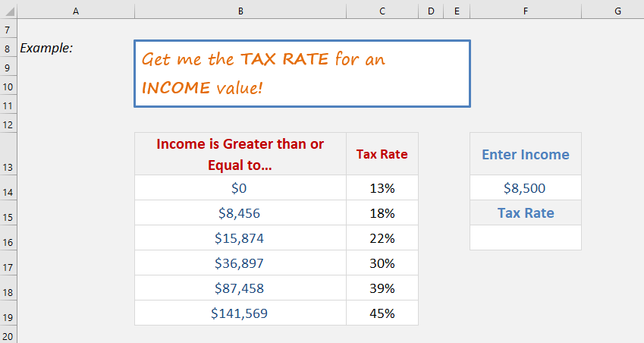
Task: Click the $141,569 cell
Action: point(240,313)
